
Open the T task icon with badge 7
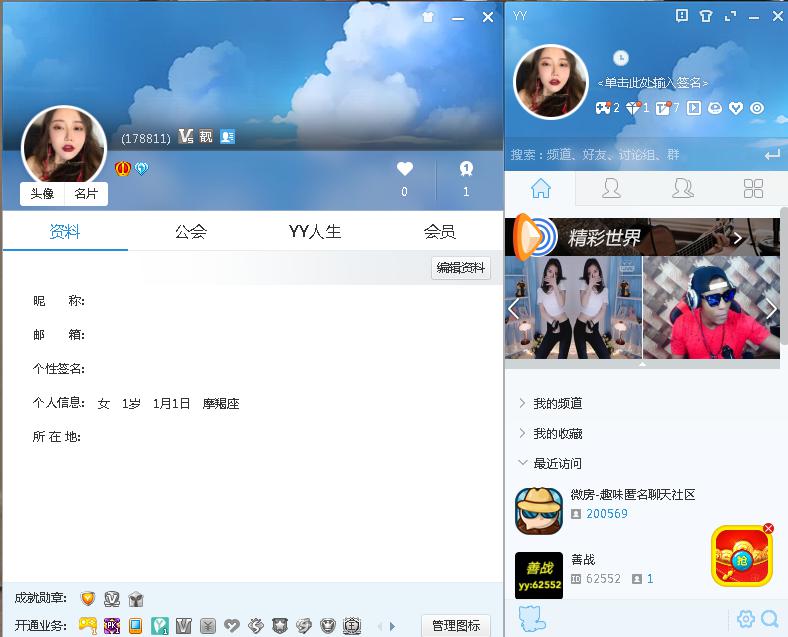(663, 108)
